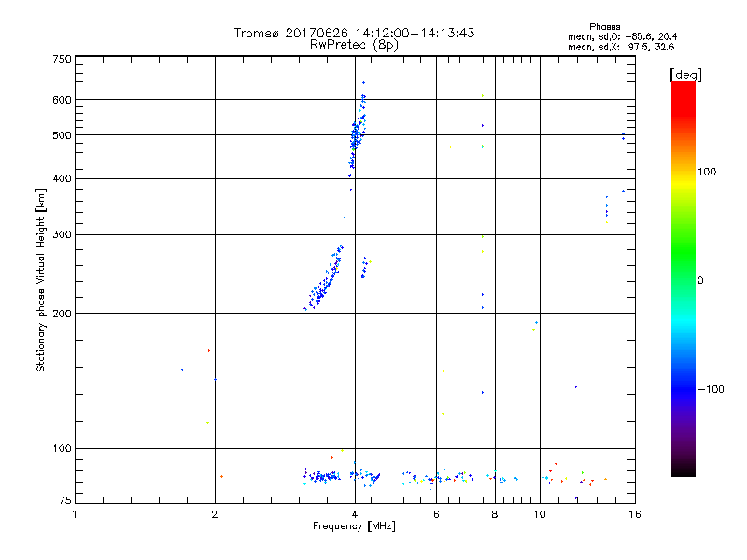Click the x-axis label '6'
Image resolution: width=747 pixels, height=560 pixels.
[x=436, y=514]
